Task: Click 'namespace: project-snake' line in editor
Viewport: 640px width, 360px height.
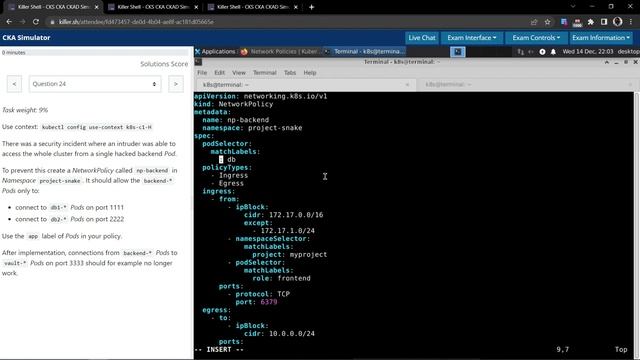Action: click(x=252, y=128)
